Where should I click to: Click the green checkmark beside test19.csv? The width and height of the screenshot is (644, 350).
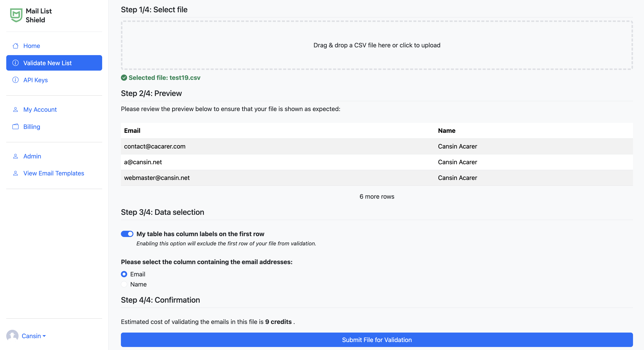[x=124, y=78]
